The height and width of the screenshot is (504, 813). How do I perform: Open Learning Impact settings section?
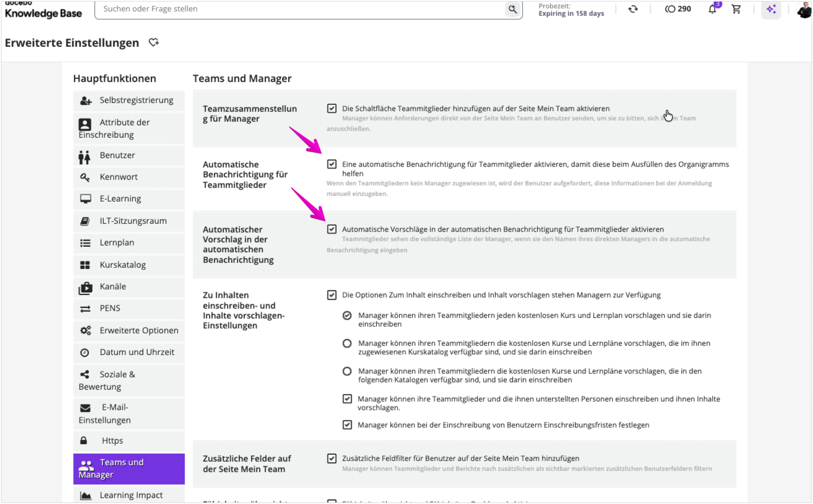129,495
